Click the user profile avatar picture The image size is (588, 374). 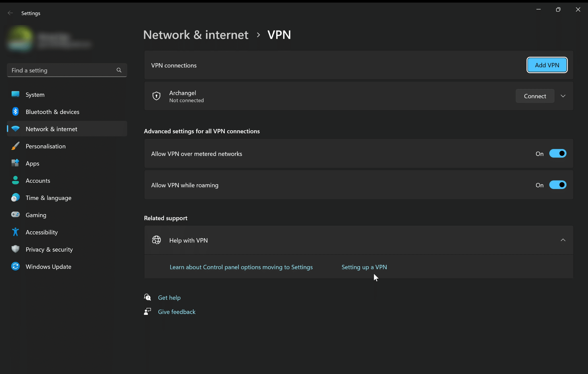[20, 39]
